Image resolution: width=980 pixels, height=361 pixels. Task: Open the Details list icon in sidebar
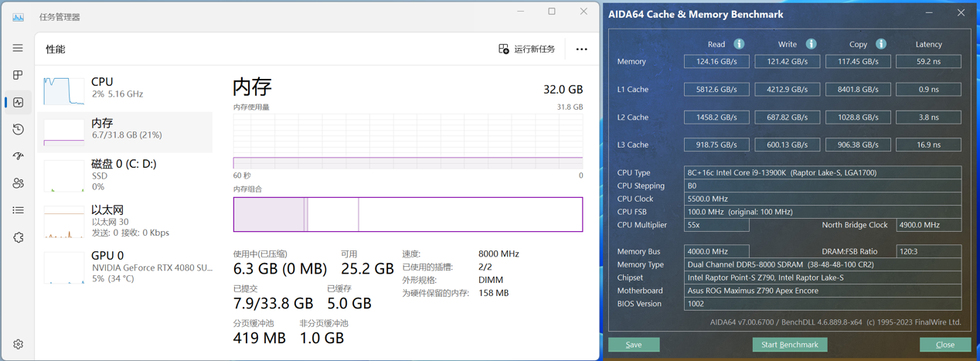pos(18,210)
